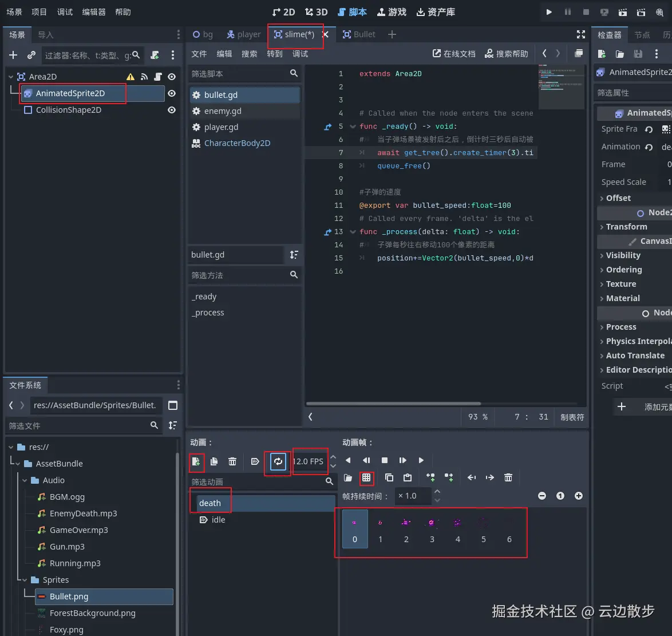Image resolution: width=672 pixels, height=636 pixels.
Task: Select animation frame 0 thumbnail
Action: (355, 530)
